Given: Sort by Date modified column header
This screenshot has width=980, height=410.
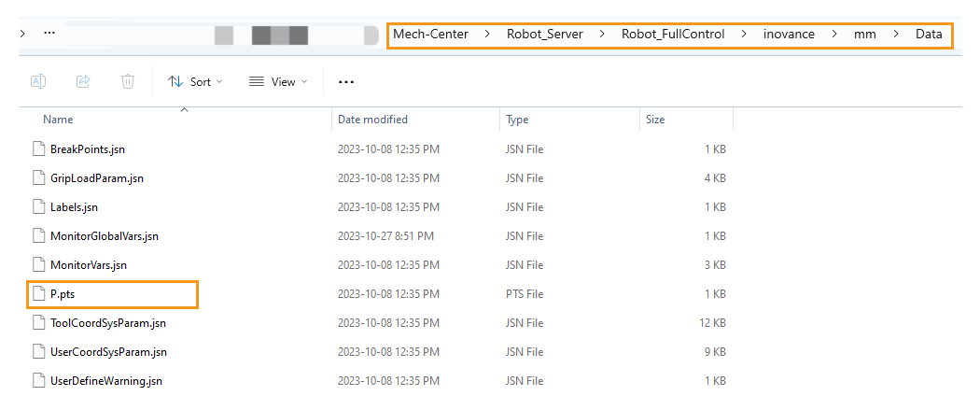Looking at the screenshot, I should tap(372, 120).
